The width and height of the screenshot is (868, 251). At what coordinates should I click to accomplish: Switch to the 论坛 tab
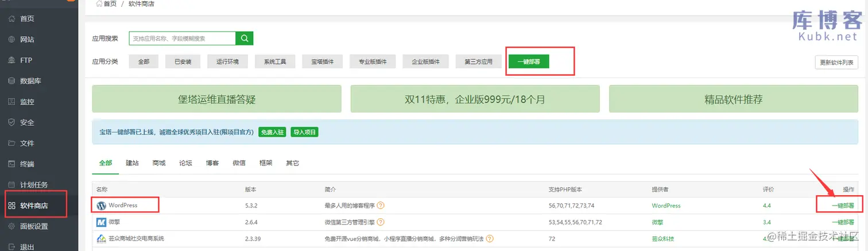point(185,163)
